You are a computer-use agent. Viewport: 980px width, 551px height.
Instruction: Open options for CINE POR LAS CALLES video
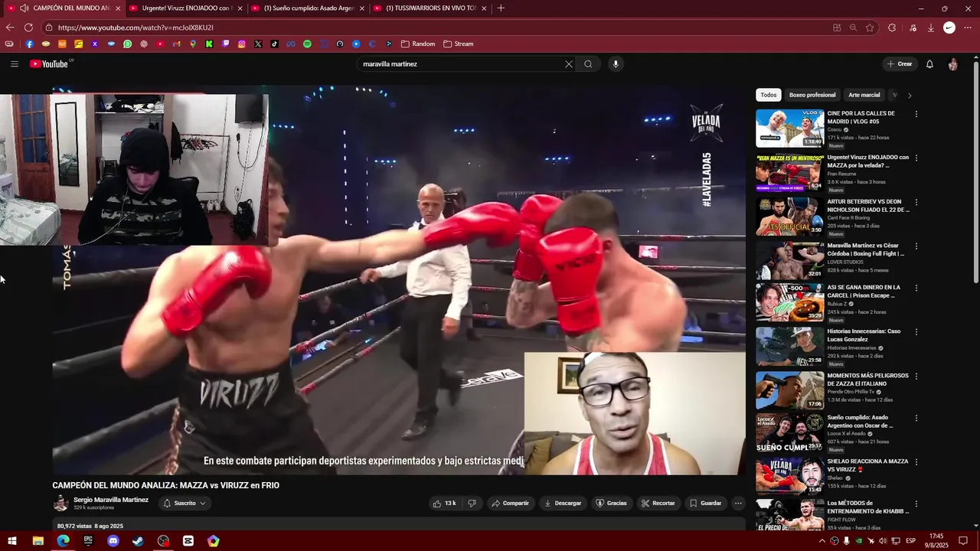(916, 114)
